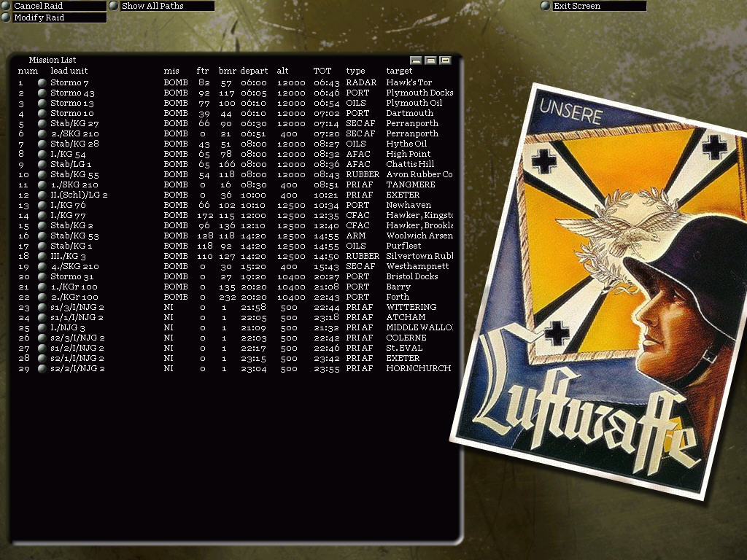Screen dimensions: 747x560
Task: Select the round bullet for Stab/KG 27
Action: [x=42, y=123]
